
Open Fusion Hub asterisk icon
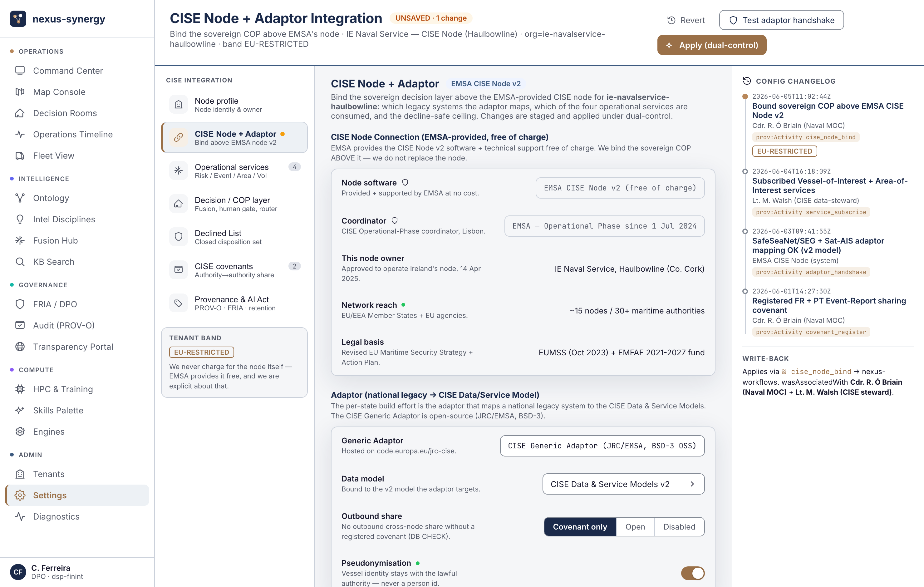point(20,240)
